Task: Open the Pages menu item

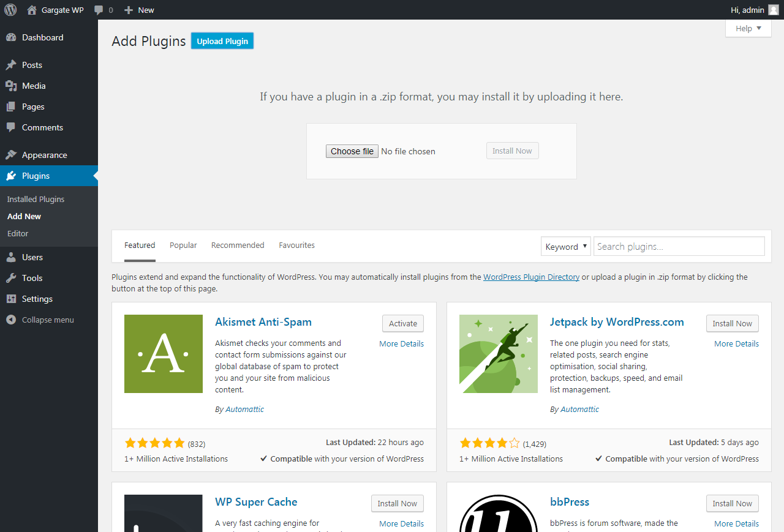Action: 49,107
